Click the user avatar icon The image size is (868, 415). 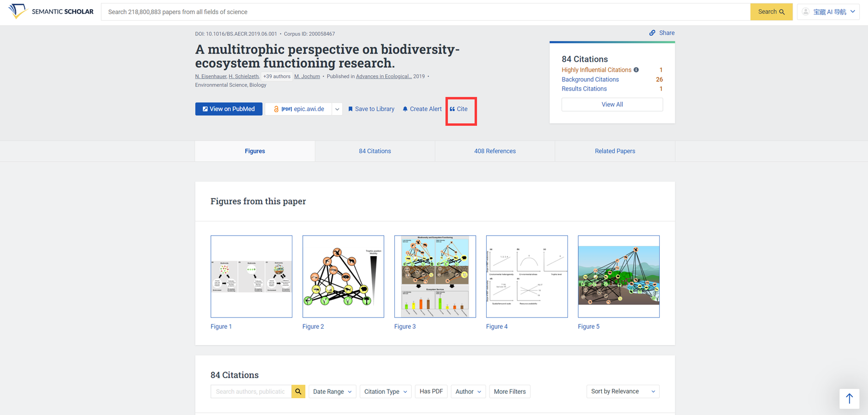click(806, 11)
